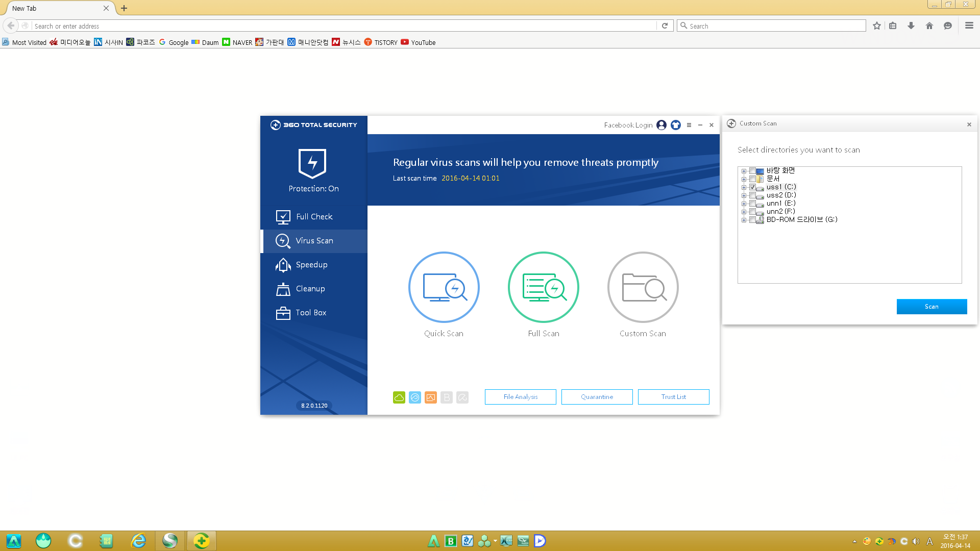Expand the 문서 tree node
Viewport: 980px width, 551px height.
(744, 179)
